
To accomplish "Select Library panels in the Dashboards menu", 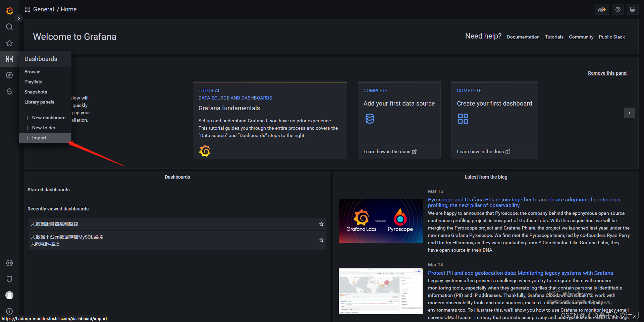I will tap(45, 102).
